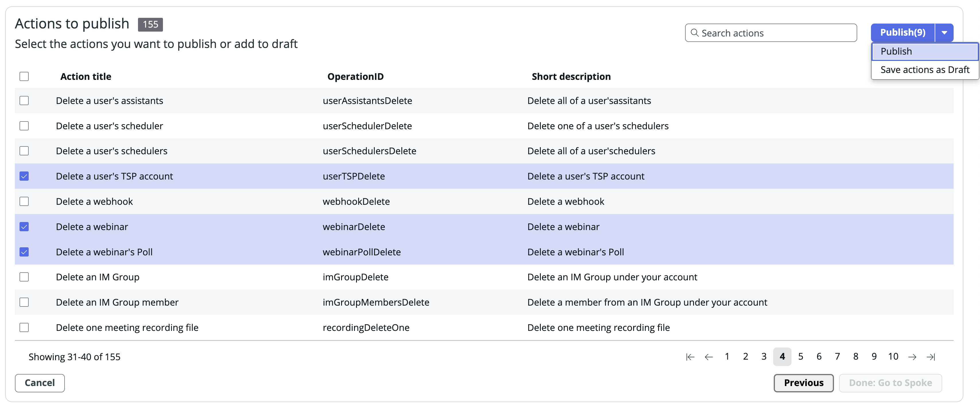Jump to last page of actions
The height and width of the screenshot is (405, 980).
931,357
